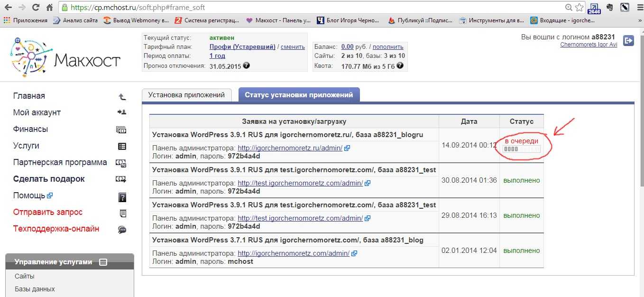Select Статус установки приложений tab
This screenshot has height=297, width=644.
coord(299,95)
